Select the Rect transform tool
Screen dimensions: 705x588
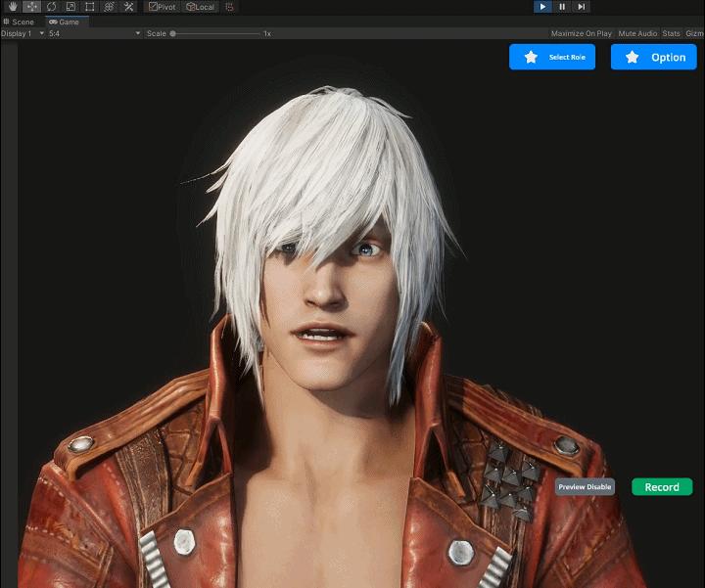pyautogui.click(x=90, y=7)
